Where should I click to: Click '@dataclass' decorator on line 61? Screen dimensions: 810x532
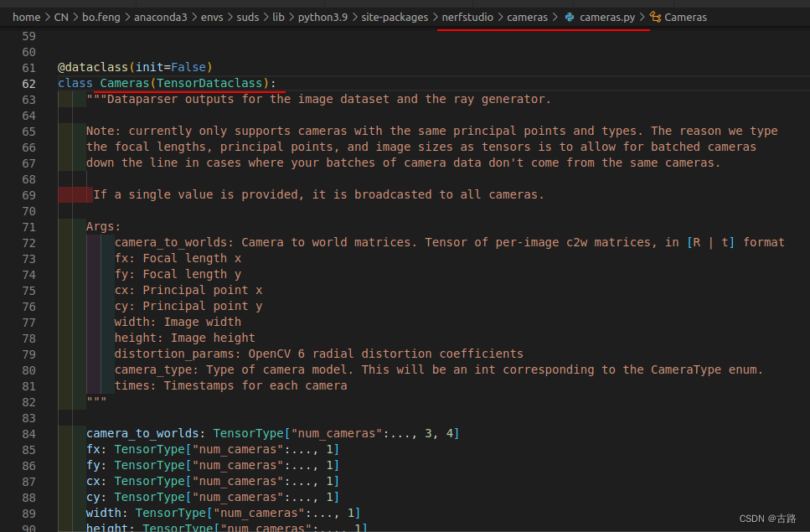pyautogui.click(x=93, y=67)
